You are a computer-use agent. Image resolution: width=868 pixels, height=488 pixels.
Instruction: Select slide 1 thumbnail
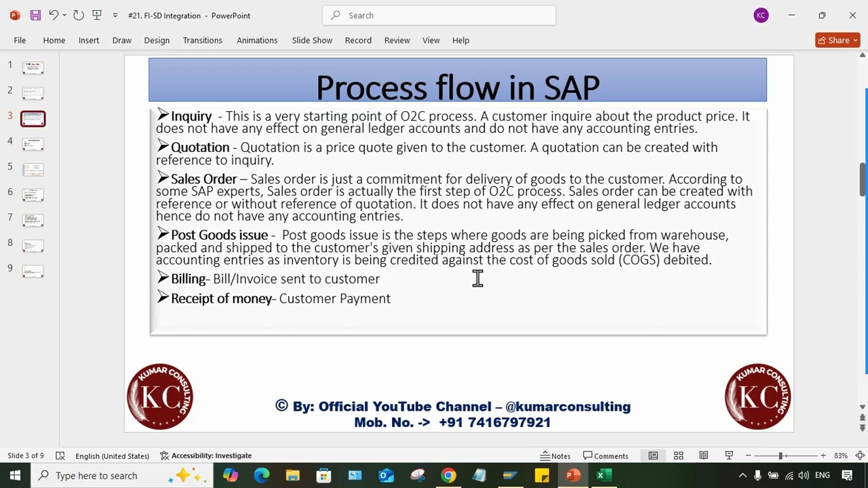(x=33, y=68)
